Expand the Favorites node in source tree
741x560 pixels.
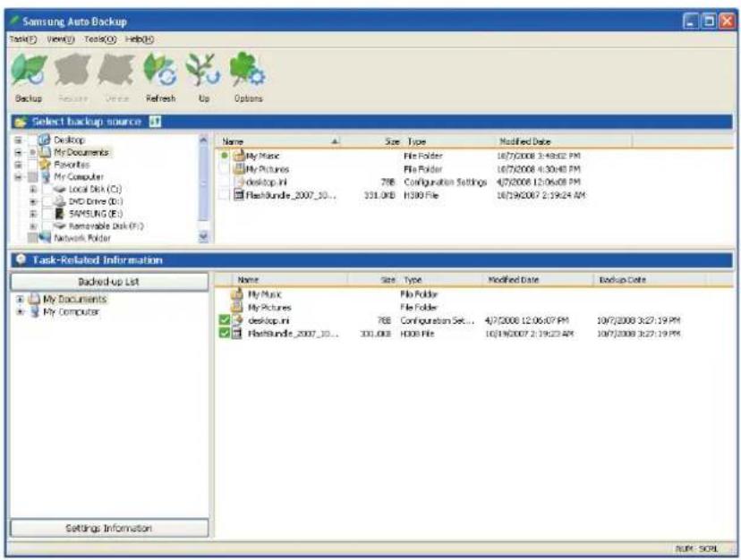click(x=18, y=165)
